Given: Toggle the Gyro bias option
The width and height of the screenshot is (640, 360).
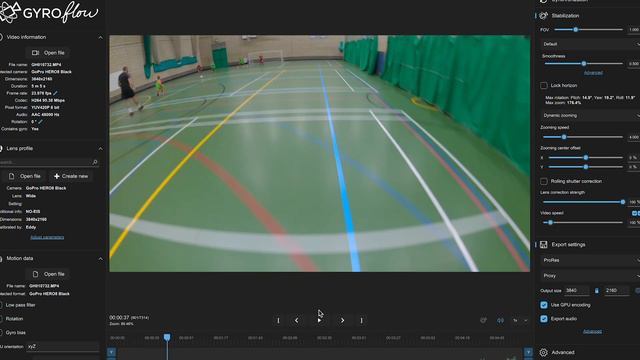Looking at the screenshot, I should click(13, 333).
